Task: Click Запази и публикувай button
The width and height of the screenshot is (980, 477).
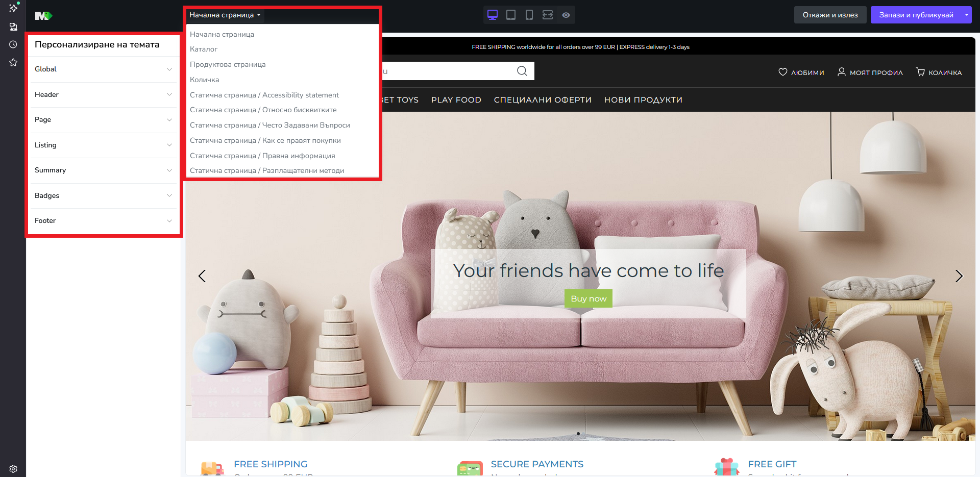Action: (916, 15)
